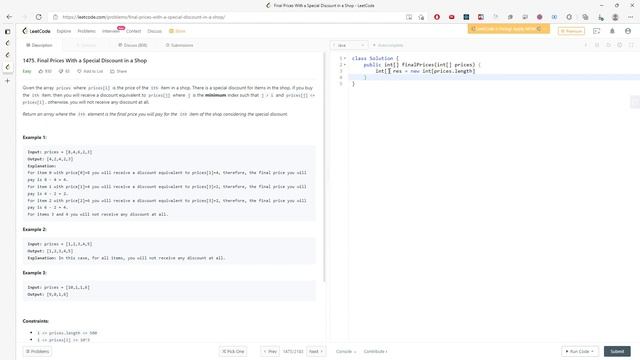Open the Explore menu item
The height and width of the screenshot is (360, 640).
pos(64,31)
